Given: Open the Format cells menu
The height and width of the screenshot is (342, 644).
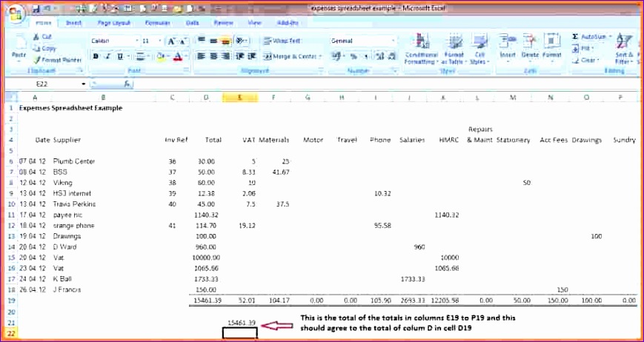Looking at the screenshot, I should (551, 48).
